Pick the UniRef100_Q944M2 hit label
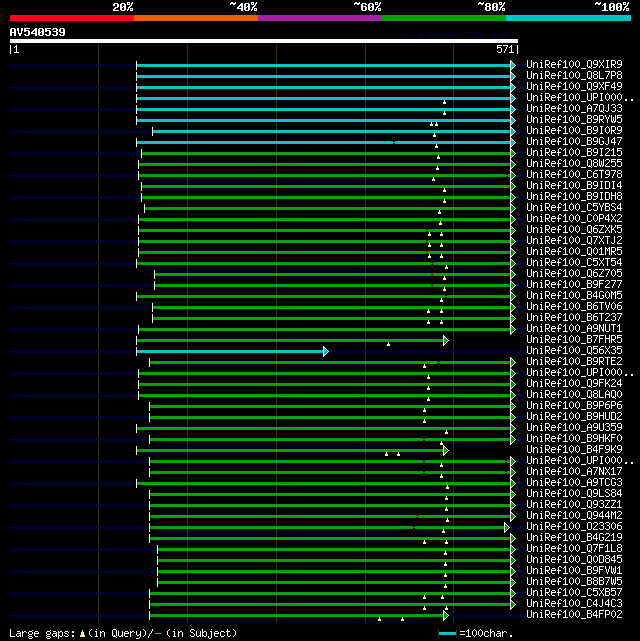This screenshot has height=641, width=640. [x=574, y=515]
